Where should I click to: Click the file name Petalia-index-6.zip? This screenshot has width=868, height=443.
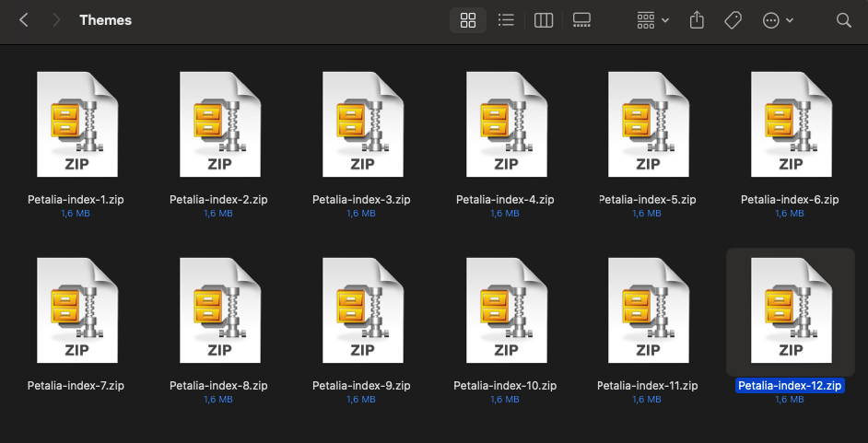point(790,200)
